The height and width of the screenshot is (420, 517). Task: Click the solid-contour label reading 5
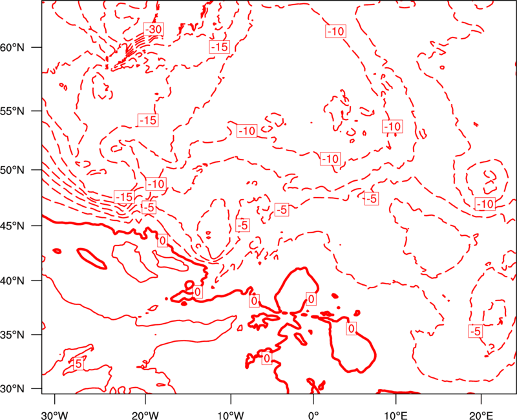(x=78, y=364)
